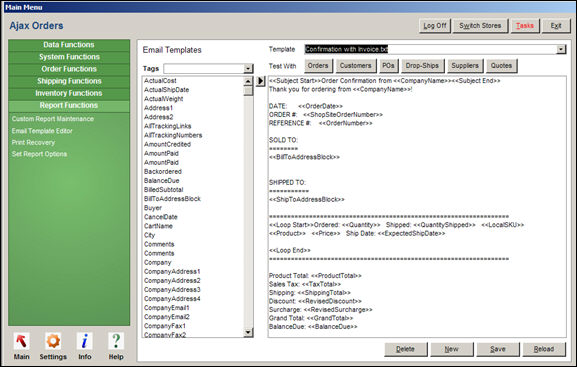This screenshot has height=367, width=577.
Task: Expand the Template dropdown arrow
Action: (x=561, y=49)
